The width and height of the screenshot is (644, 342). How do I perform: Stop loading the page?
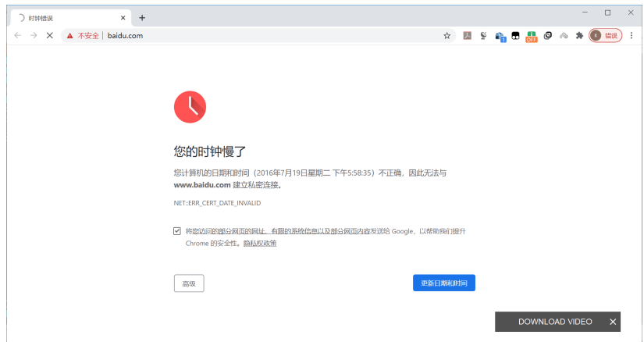50,36
